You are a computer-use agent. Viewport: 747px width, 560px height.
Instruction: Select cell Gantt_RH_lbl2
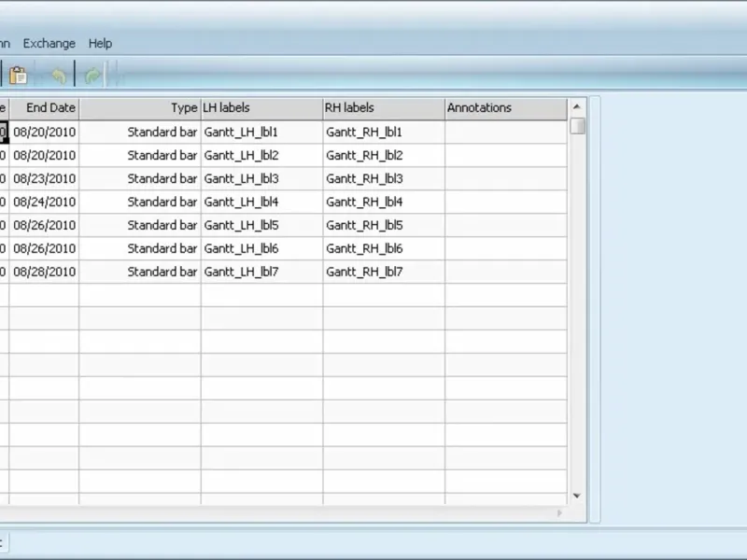(384, 155)
